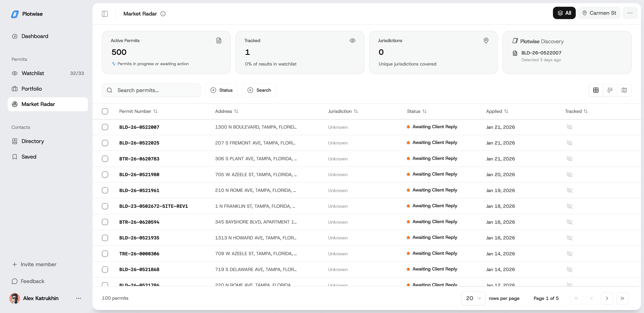Toggle tracking for permit BTR-26-0620783
This screenshot has width=644, height=313.
click(570, 159)
